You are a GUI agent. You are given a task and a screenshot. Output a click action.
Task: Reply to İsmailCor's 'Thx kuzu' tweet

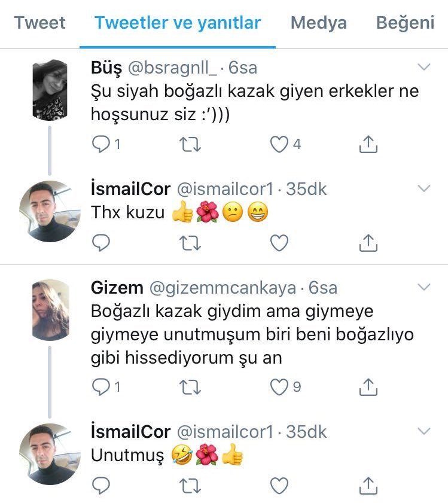[x=100, y=242]
